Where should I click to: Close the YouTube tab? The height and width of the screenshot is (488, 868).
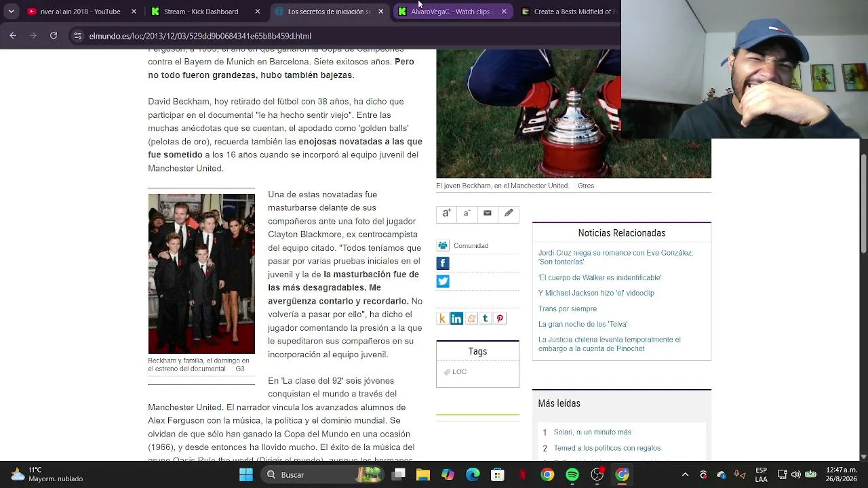coord(134,12)
